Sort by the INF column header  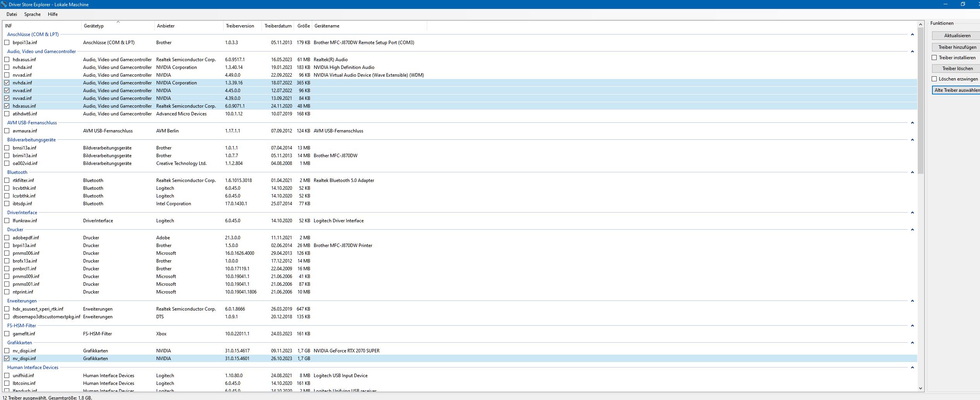(x=42, y=26)
